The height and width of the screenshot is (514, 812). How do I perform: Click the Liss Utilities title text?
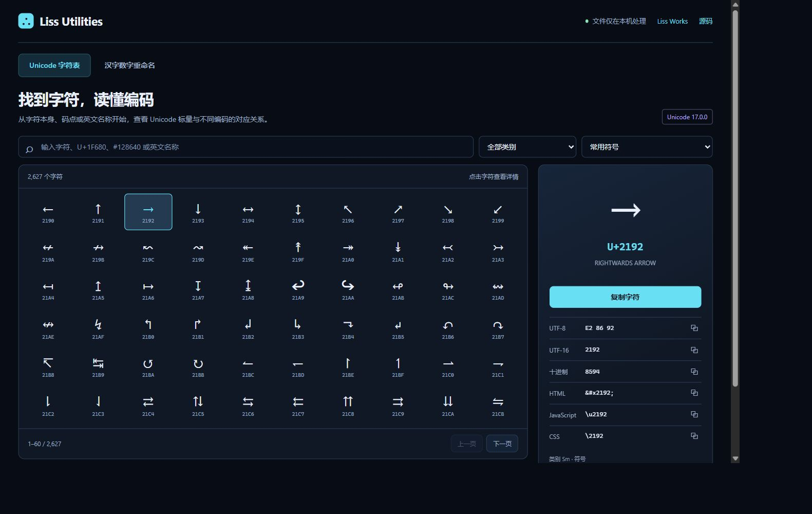click(x=71, y=22)
